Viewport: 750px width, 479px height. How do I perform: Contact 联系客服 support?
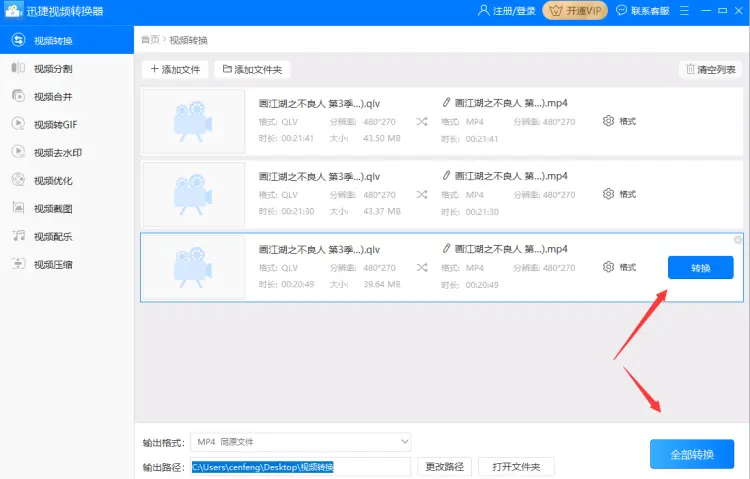tap(642, 11)
